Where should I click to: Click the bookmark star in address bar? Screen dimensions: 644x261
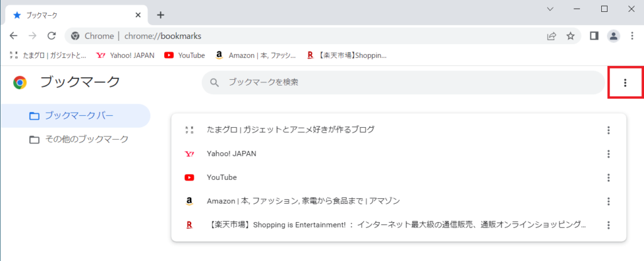pos(570,36)
